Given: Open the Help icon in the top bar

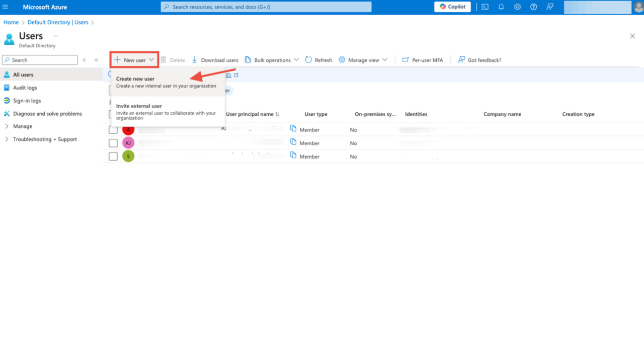Looking at the screenshot, I should 533,7.
